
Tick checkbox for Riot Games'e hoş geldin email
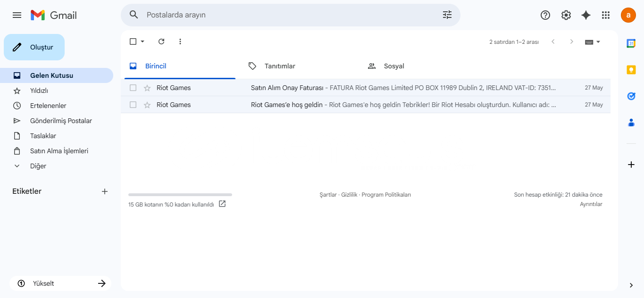133,105
